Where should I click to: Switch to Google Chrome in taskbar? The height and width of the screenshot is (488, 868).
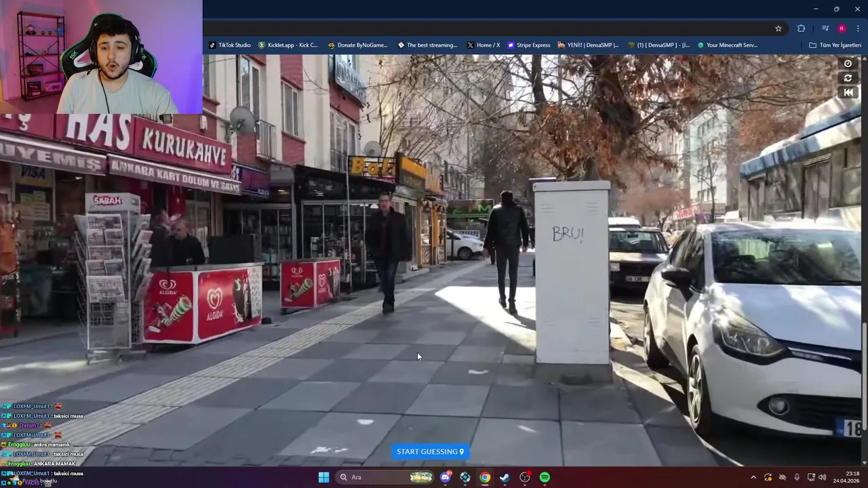pyautogui.click(x=485, y=477)
